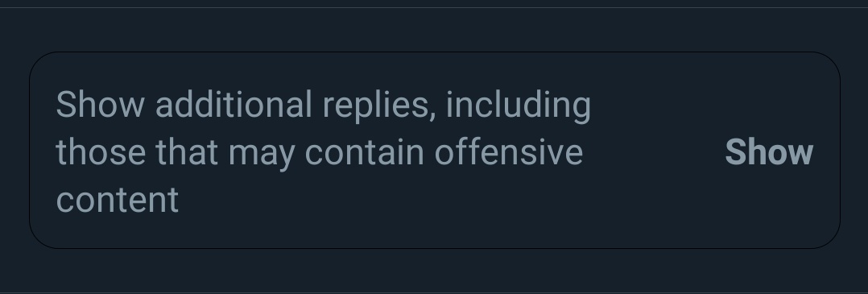This screenshot has height=294, width=868.
Task: Click the word 'offensive' in the notice
Action: [509, 152]
